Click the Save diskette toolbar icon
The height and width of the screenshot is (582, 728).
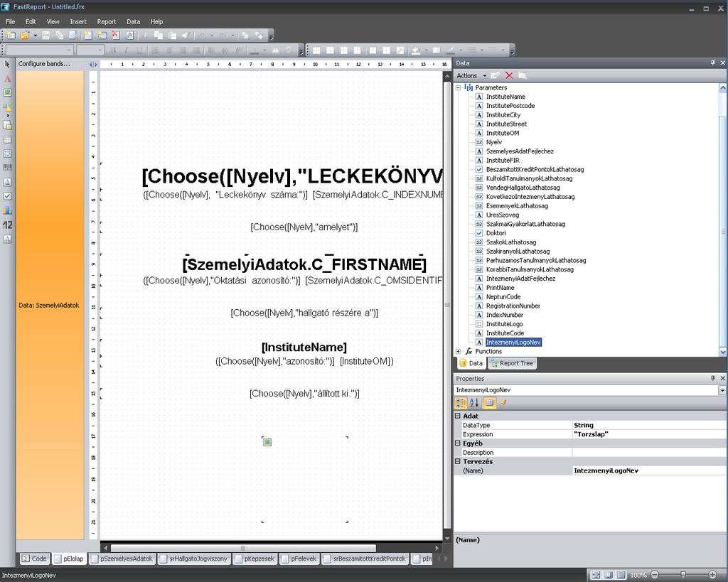(45, 36)
